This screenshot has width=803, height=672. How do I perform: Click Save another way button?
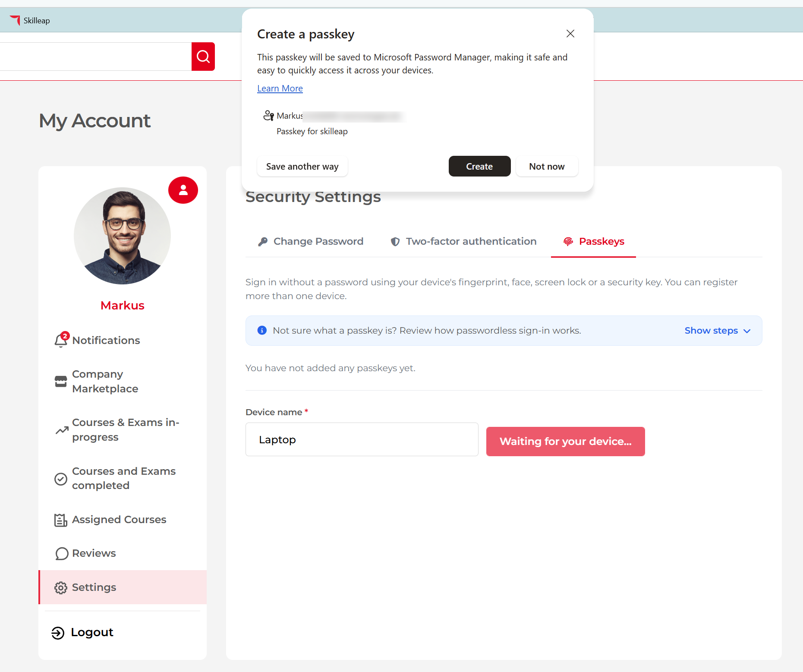click(x=302, y=166)
